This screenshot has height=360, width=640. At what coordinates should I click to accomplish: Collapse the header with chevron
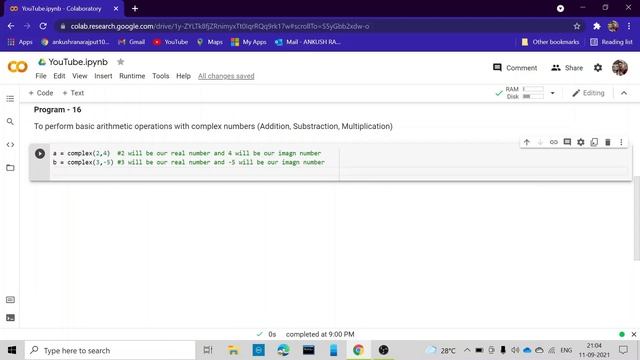coord(624,93)
